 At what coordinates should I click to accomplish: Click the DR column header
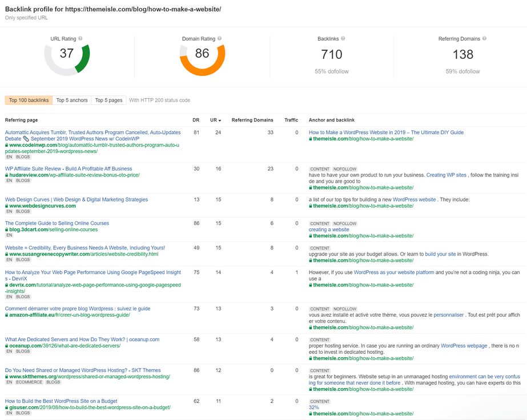coord(196,120)
